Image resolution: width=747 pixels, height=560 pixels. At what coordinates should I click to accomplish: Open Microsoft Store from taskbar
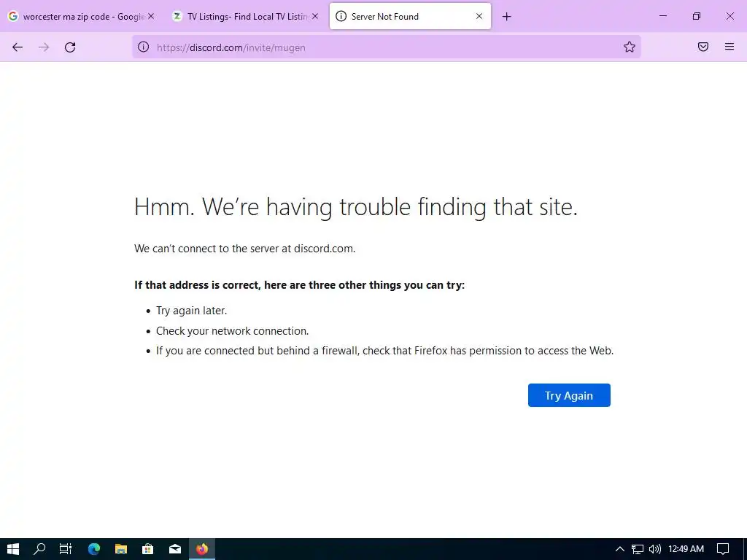pyautogui.click(x=147, y=549)
